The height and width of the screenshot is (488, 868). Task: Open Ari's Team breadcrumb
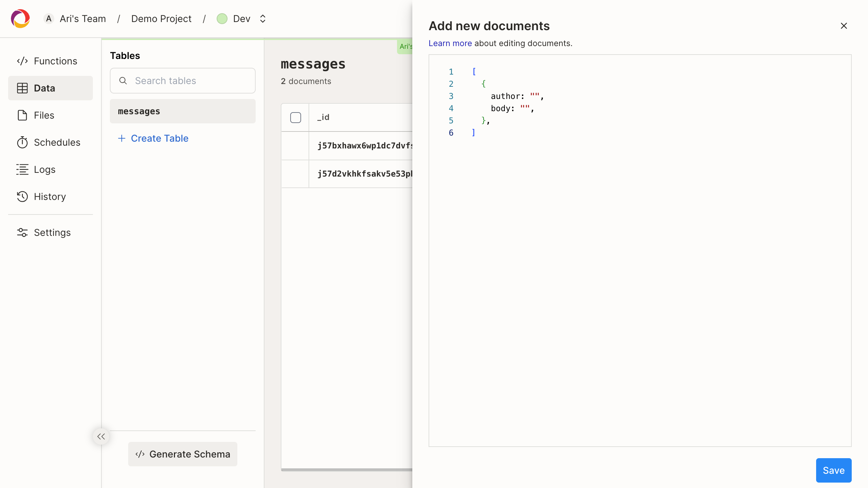point(83,19)
